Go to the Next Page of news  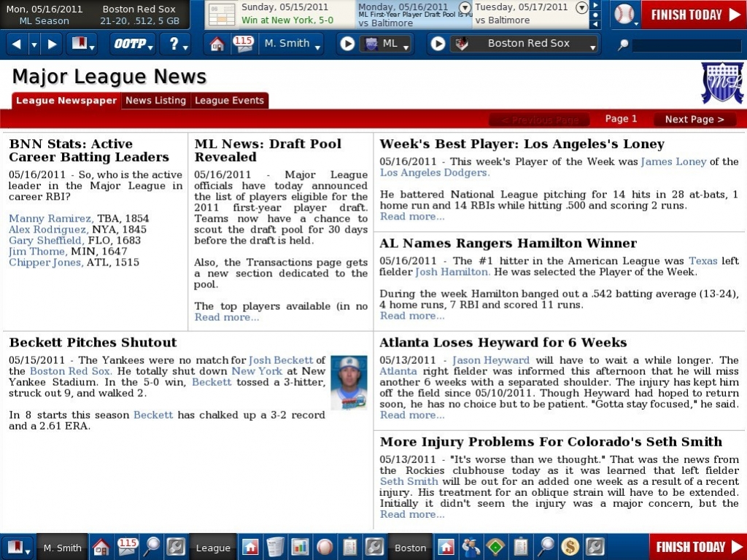pos(694,120)
